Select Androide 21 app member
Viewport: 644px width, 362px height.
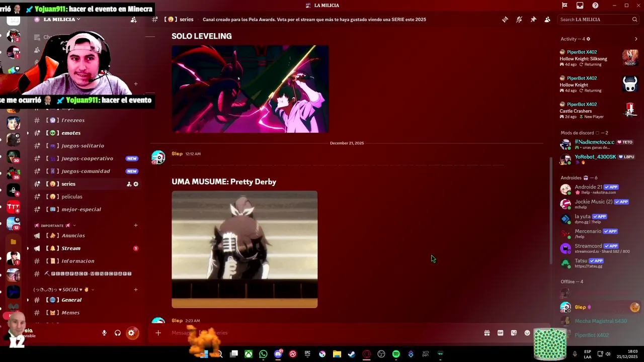599,190
